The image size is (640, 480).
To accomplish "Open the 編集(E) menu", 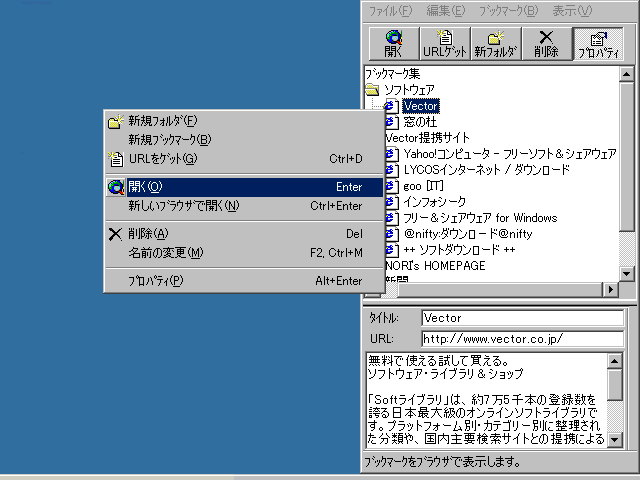I will point(446,11).
